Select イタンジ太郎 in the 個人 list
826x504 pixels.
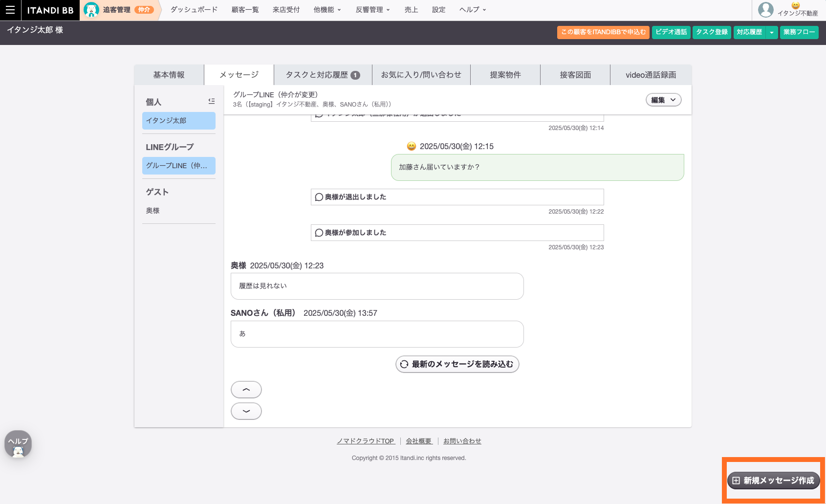[179, 121]
